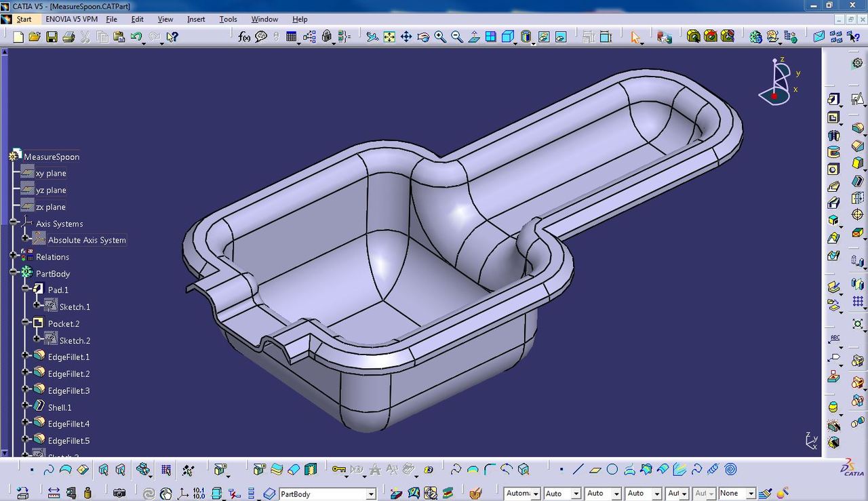Expand the Sketch.1 node

(38, 306)
